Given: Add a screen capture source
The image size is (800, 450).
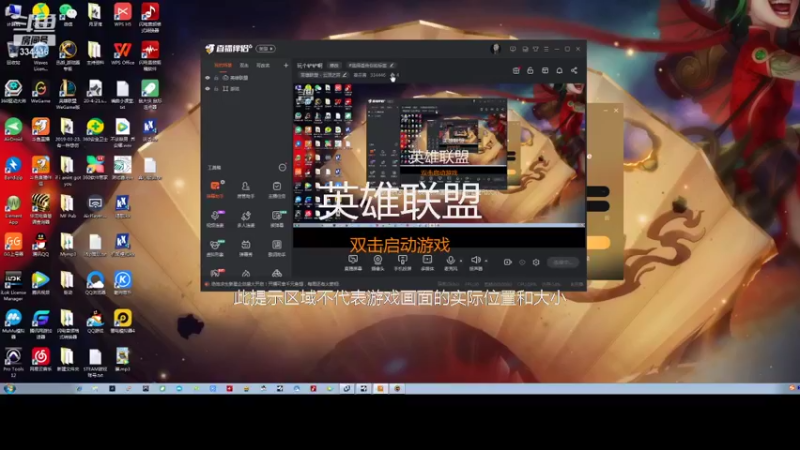Looking at the screenshot, I should coord(353,262).
